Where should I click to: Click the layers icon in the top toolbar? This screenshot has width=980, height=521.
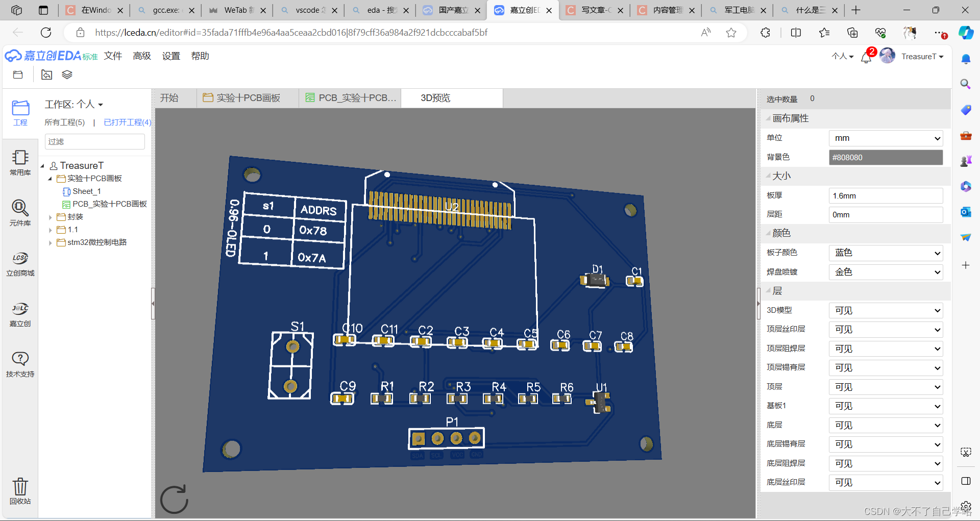pyautogui.click(x=67, y=75)
